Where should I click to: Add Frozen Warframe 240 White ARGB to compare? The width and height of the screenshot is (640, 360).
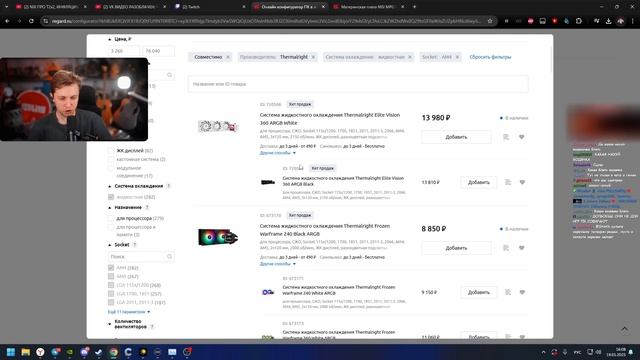click(508, 292)
